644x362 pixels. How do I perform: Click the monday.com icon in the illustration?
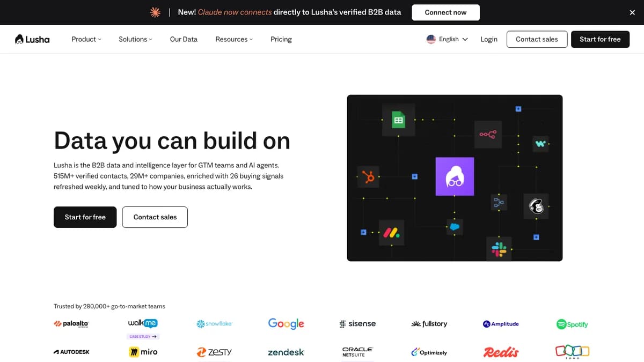pyautogui.click(x=391, y=233)
